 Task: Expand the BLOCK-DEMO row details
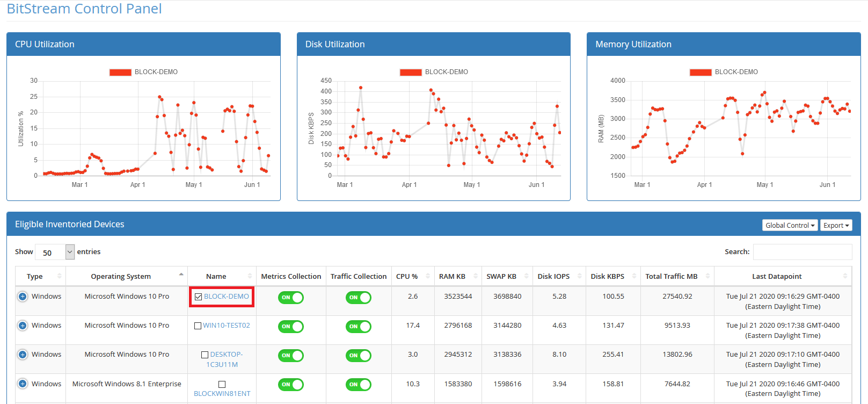click(x=23, y=297)
